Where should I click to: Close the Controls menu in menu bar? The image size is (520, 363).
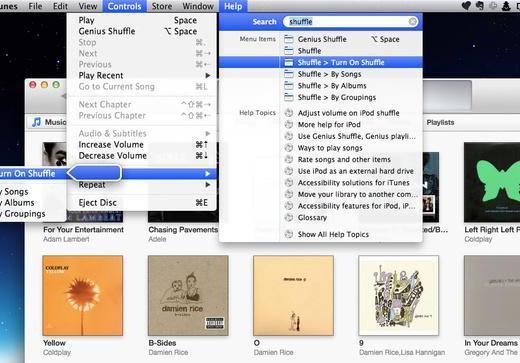(x=124, y=6)
